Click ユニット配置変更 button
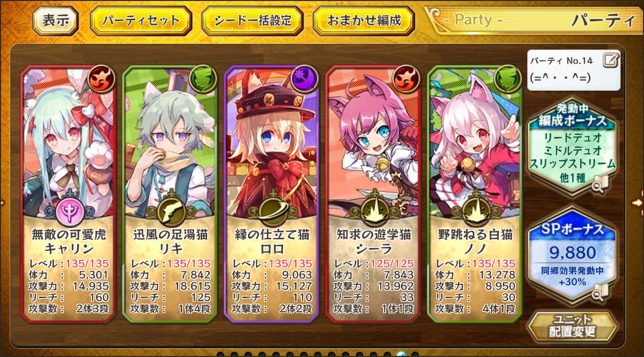 click(x=573, y=325)
